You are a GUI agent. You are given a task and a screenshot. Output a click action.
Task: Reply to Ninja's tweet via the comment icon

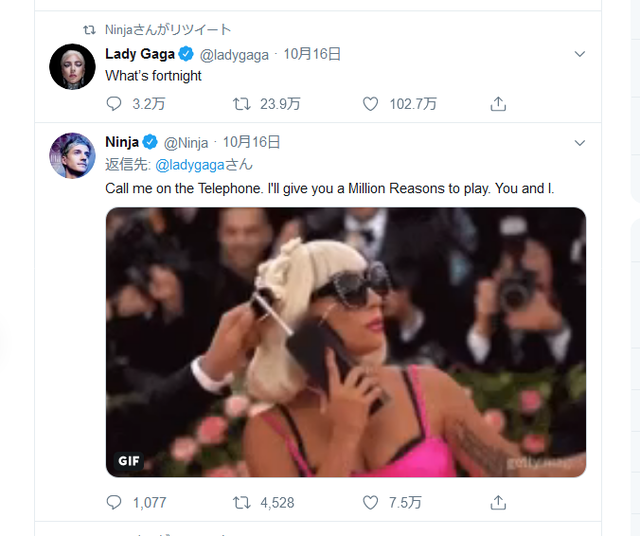113,502
